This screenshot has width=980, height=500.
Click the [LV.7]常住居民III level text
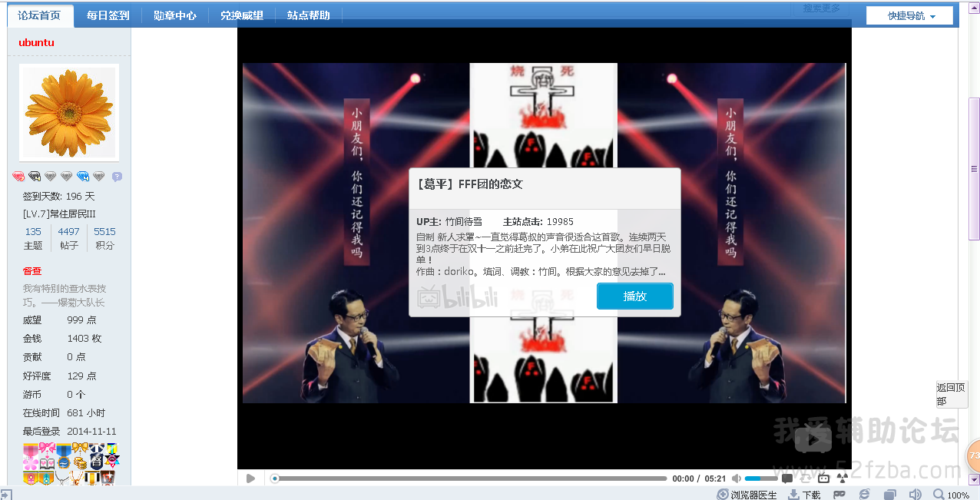[x=59, y=214]
